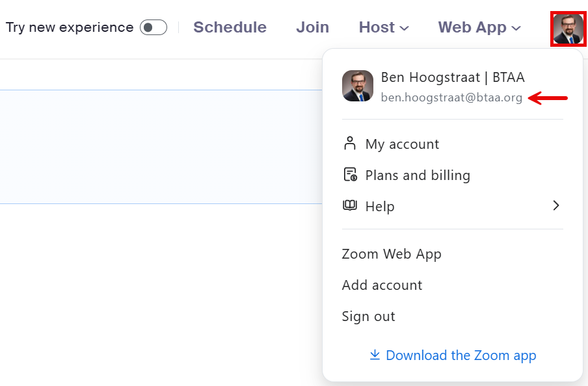Click the Join link
Image resolution: width=588 pixels, height=386 pixels.
tap(312, 27)
